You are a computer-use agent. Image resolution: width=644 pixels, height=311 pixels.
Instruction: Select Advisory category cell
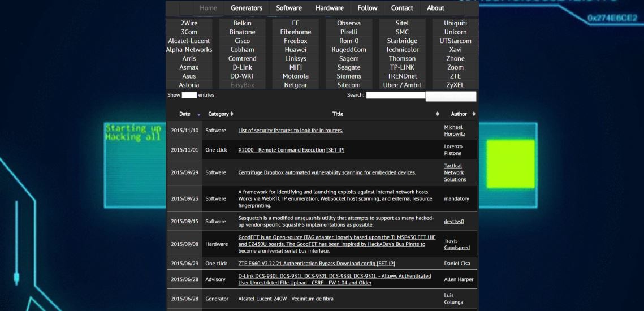219,279
